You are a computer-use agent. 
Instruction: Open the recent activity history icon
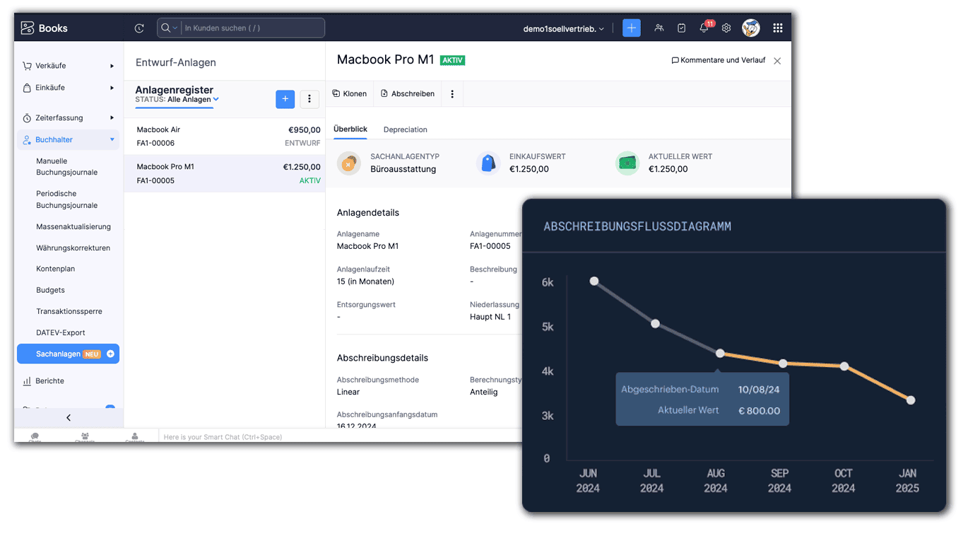point(139,28)
